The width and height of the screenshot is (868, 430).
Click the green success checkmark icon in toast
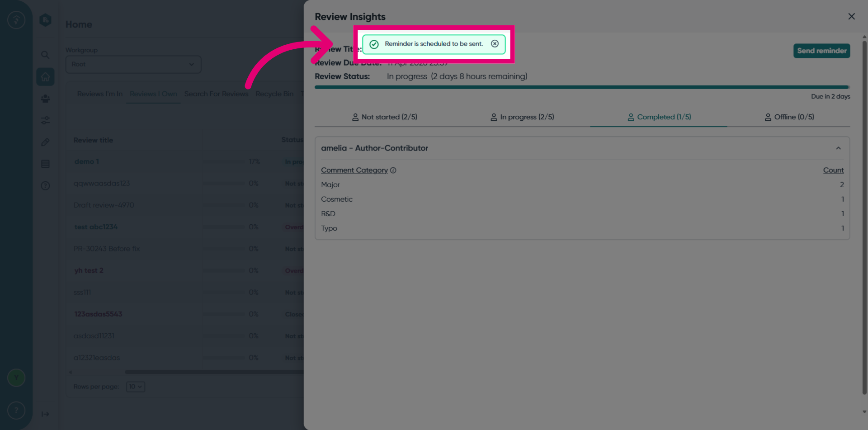[374, 44]
